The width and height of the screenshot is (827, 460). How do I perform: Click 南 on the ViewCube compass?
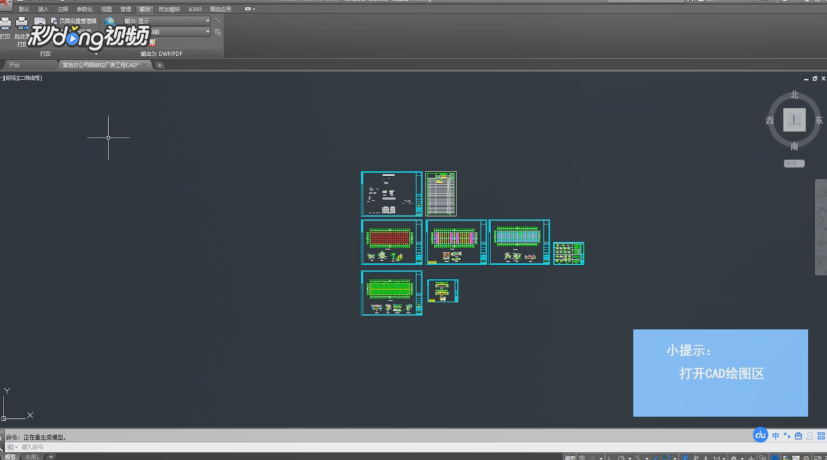pyautogui.click(x=794, y=146)
